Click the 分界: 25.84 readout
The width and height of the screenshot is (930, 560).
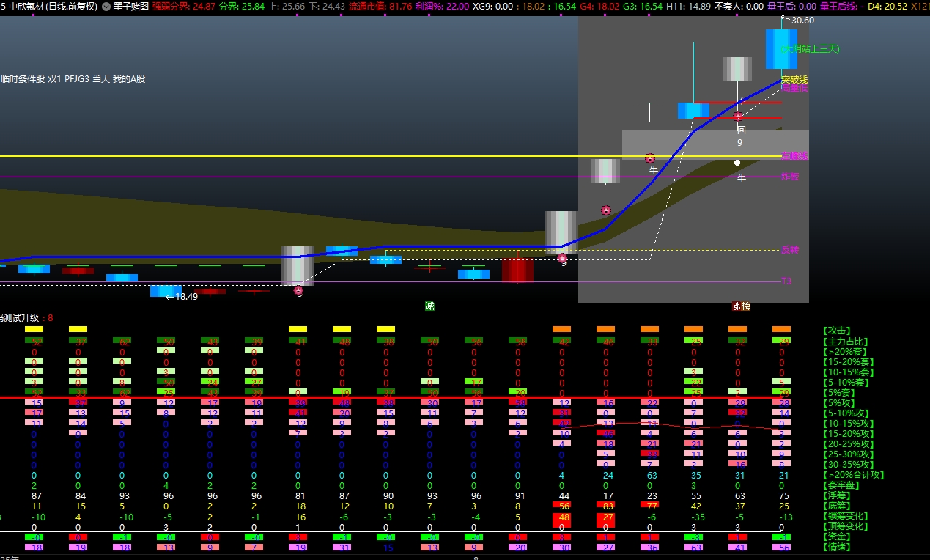point(242,6)
